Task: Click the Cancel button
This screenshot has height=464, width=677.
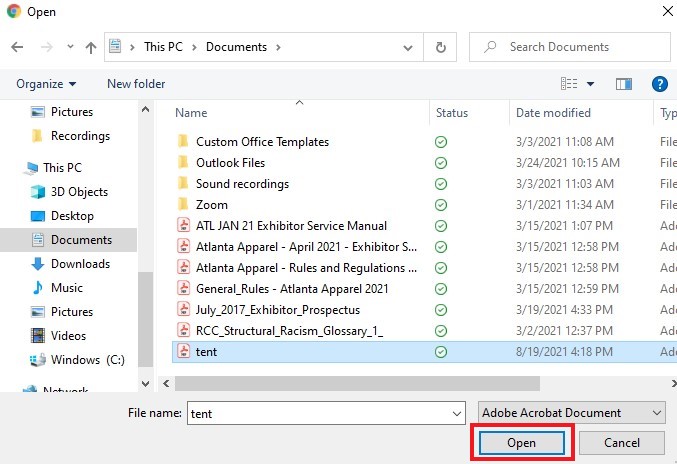Action: pyautogui.click(x=621, y=443)
